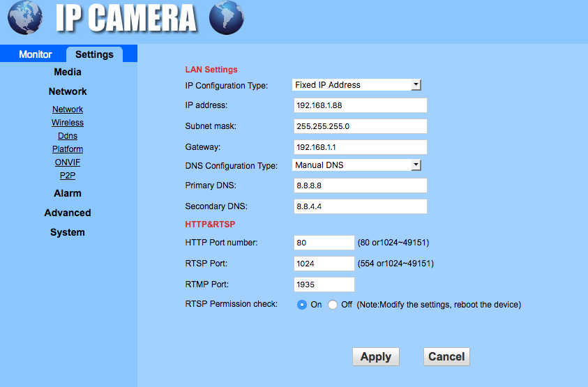The image size is (588, 387).
Task: Open the Platform settings link
Action: [68, 149]
